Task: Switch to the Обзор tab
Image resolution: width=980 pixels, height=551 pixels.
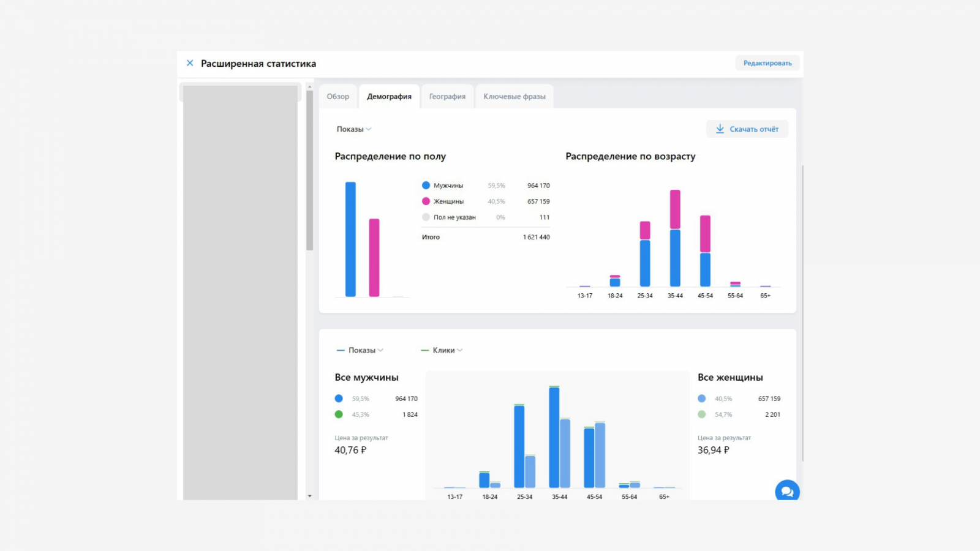Action: pos(337,97)
